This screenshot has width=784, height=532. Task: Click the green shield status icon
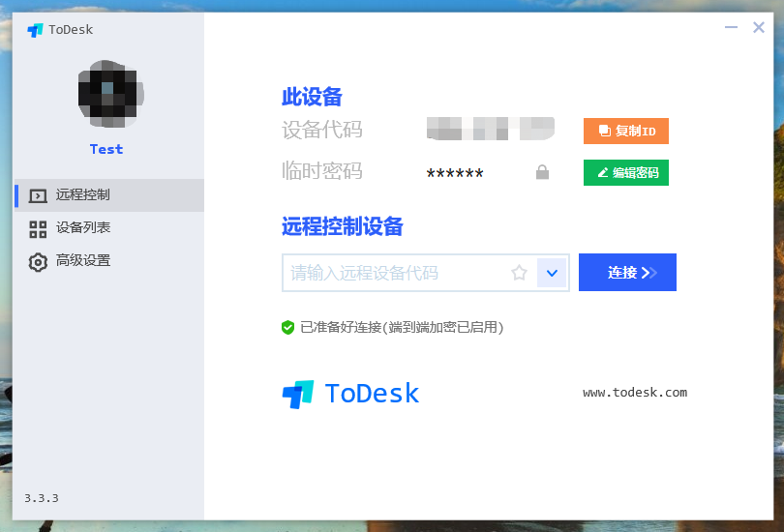tap(288, 328)
